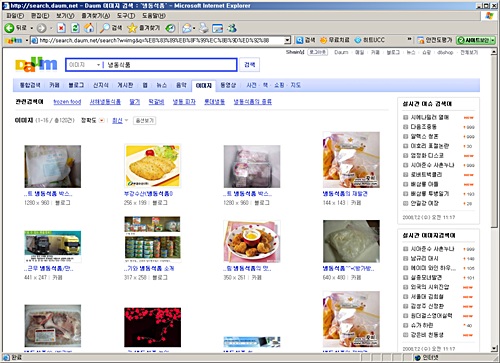Open the 도움말(H) menu

pyautogui.click(x=154, y=16)
